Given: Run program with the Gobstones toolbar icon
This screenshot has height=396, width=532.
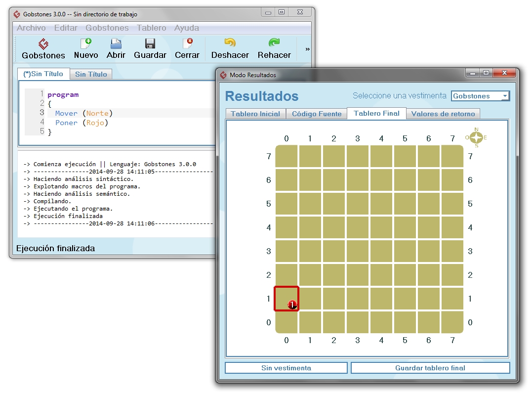Looking at the screenshot, I should coord(43,48).
